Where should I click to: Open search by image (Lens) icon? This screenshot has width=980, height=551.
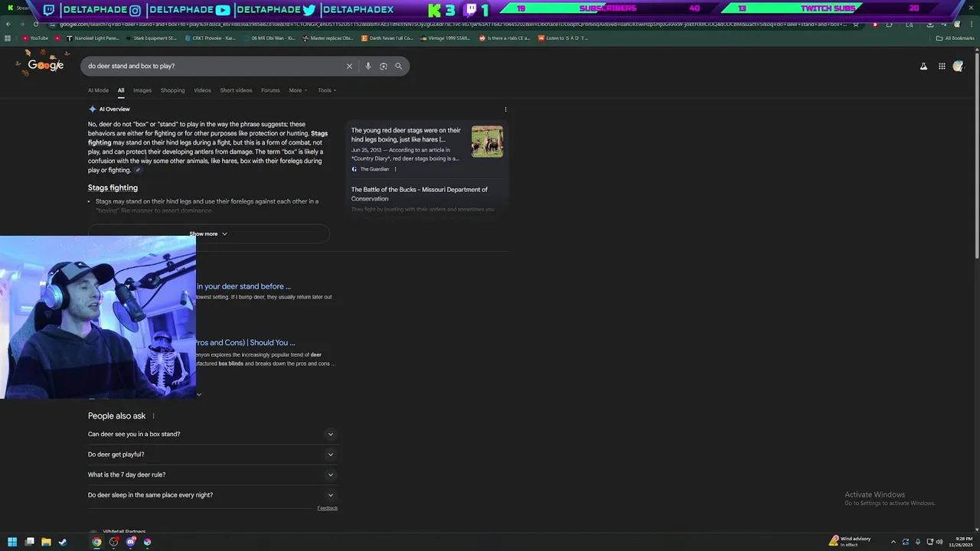coord(384,66)
